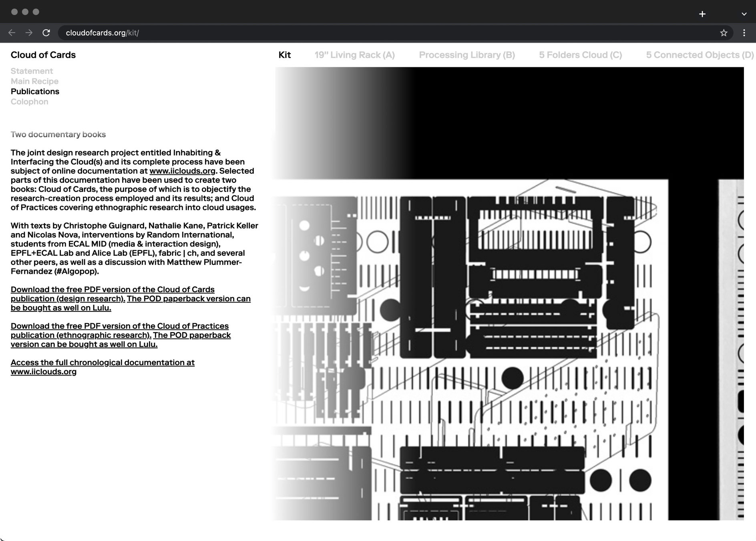
Task: Download the free Cloud of Practices PDF
Action: pyautogui.click(x=120, y=331)
